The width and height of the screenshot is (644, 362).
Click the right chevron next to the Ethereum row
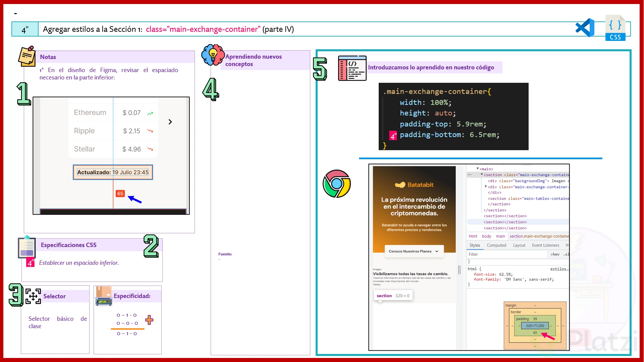click(170, 122)
